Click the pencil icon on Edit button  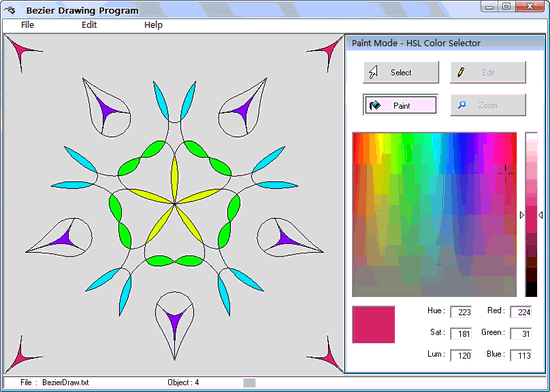click(461, 72)
